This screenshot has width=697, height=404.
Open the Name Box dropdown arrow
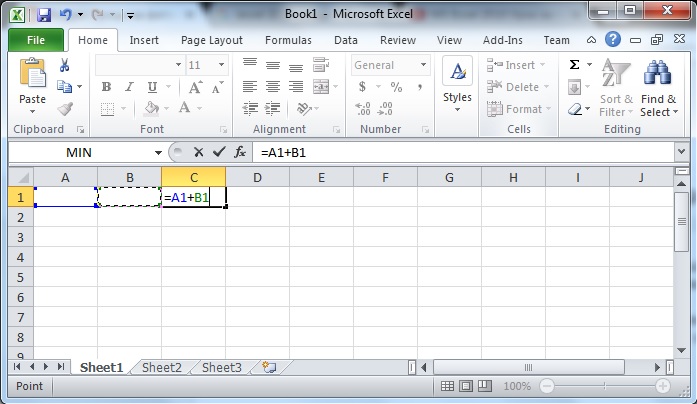[158, 152]
